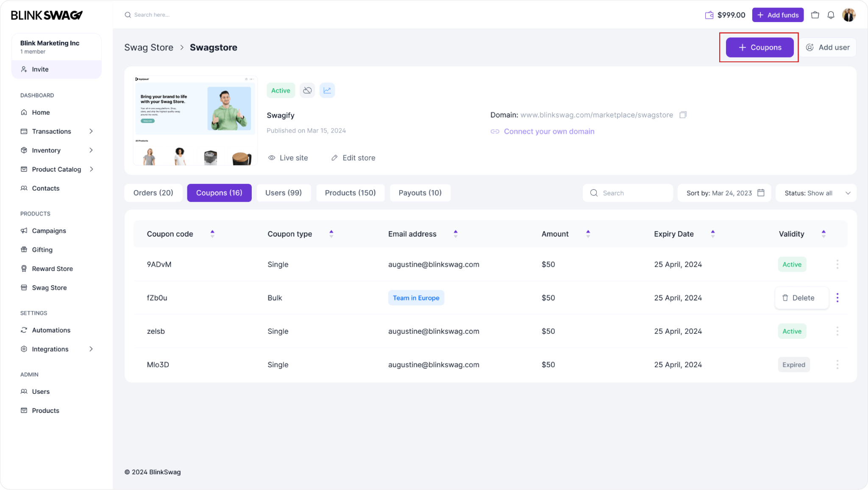Switch to Payouts (10) tab
The height and width of the screenshot is (490, 868).
pos(420,193)
